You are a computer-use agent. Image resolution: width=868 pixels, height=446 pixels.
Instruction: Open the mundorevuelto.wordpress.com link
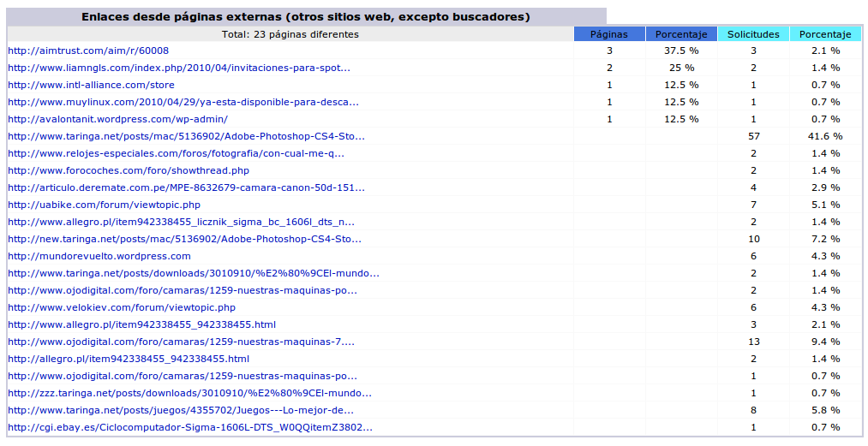(x=99, y=256)
